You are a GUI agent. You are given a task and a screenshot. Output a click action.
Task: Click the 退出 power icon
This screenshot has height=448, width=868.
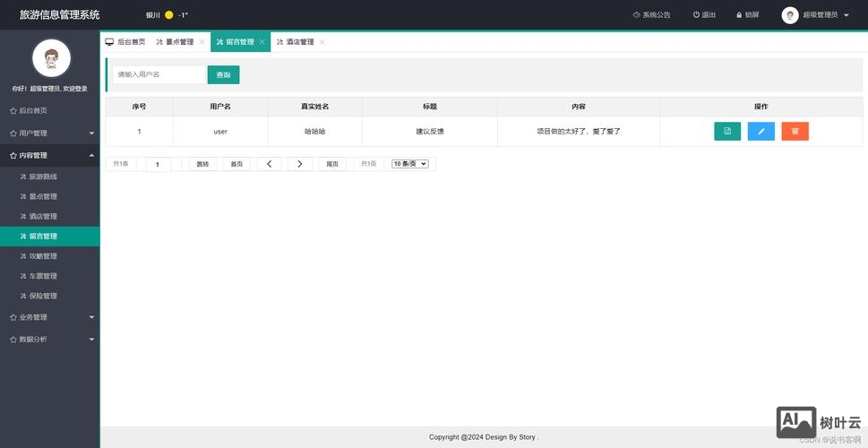pos(696,15)
